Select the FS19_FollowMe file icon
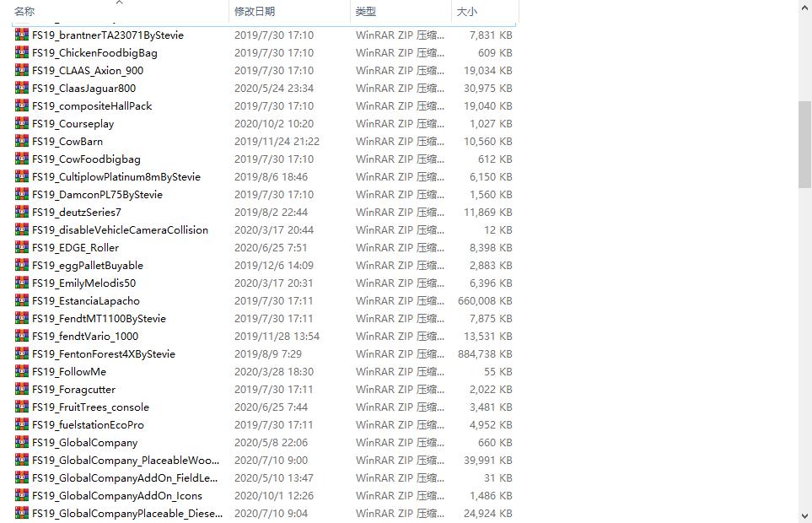Image resolution: width=812 pixels, height=523 pixels. (21, 372)
